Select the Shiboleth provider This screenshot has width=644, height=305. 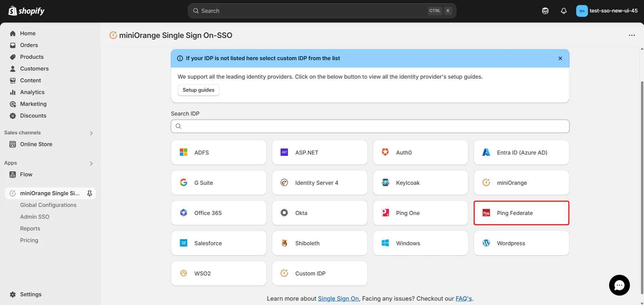point(319,243)
